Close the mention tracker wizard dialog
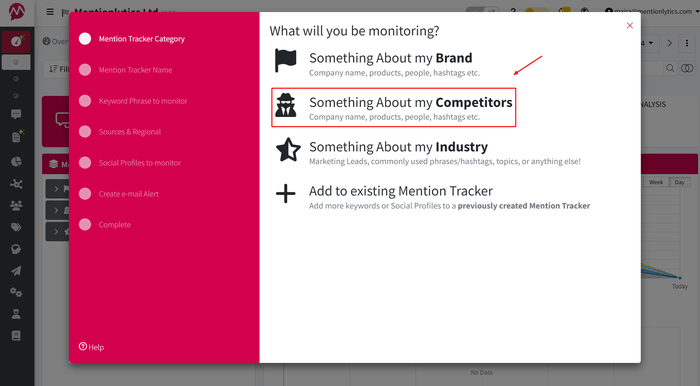Image resolution: width=700 pixels, height=386 pixels. [629, 25]
